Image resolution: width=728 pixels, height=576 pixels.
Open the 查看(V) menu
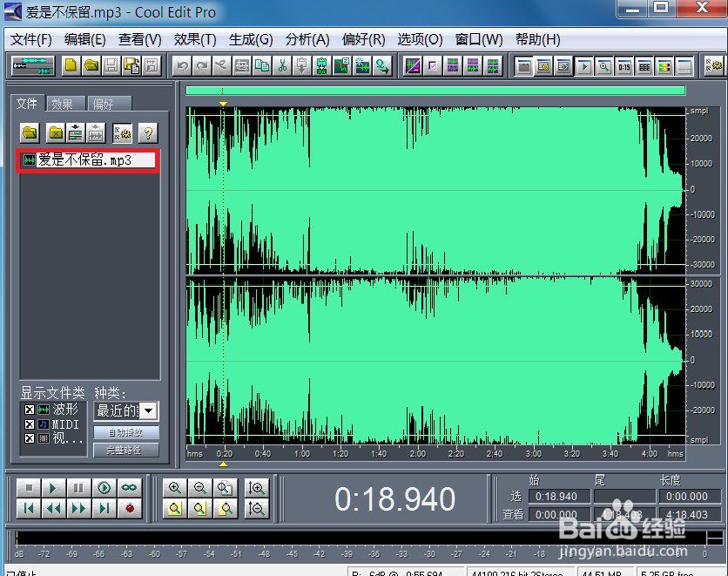(139, 39)
